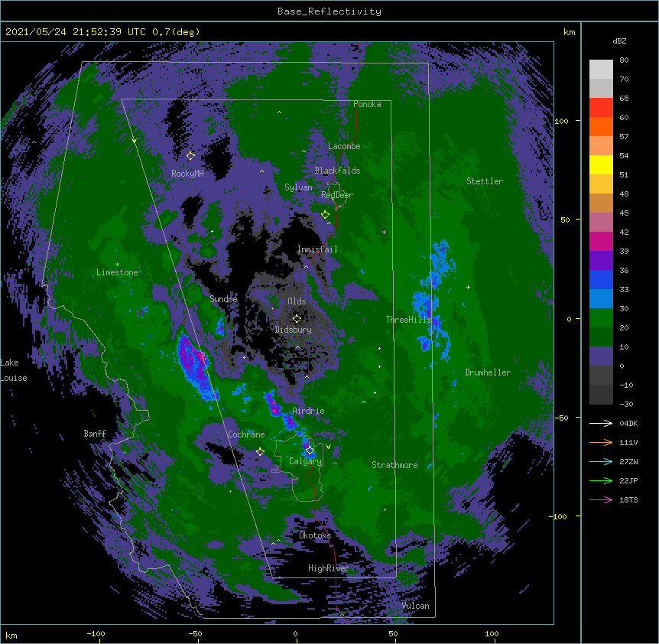Click the Ponoka label
This screenshot has width=659, height=644.
[x=367, y=104]
